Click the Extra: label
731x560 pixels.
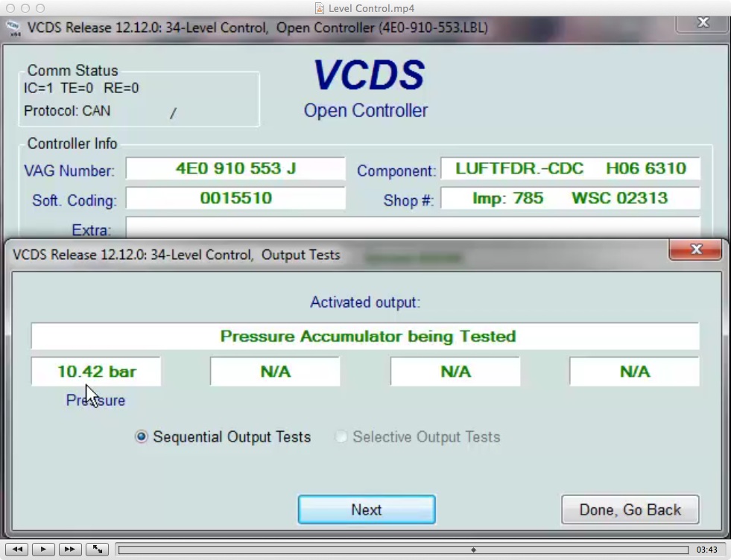click(x=92, y=230)
